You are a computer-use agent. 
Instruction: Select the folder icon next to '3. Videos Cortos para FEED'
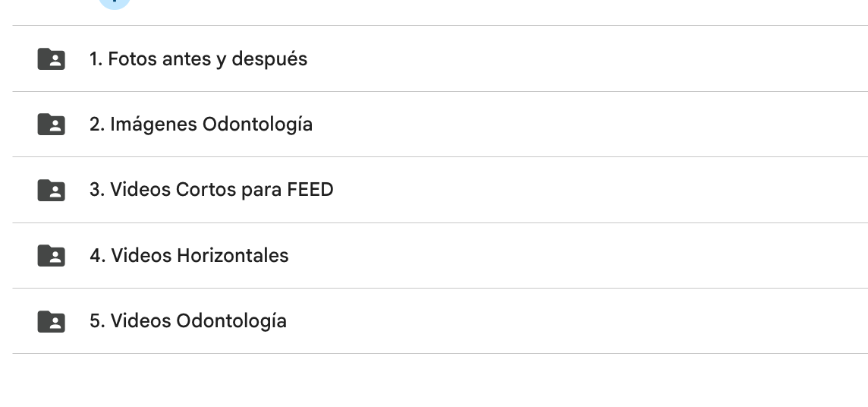pyautogui.click(x=51, y=190)
